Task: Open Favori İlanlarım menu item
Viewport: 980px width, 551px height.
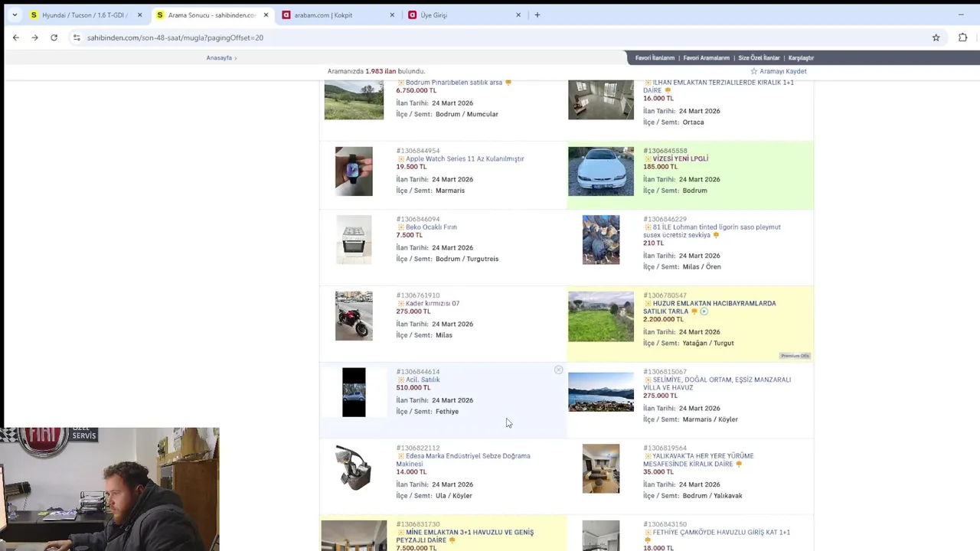Action: (x=655, y=58)
